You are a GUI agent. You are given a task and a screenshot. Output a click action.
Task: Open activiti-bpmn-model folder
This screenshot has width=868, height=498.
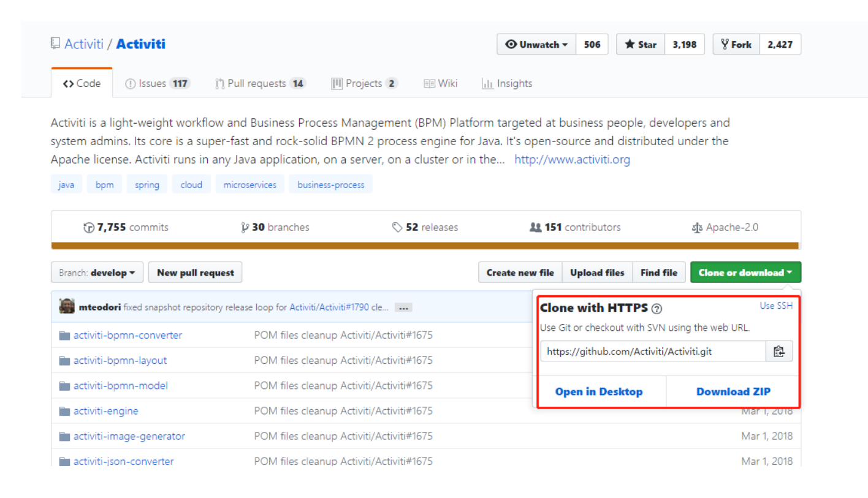coord(121,385)
